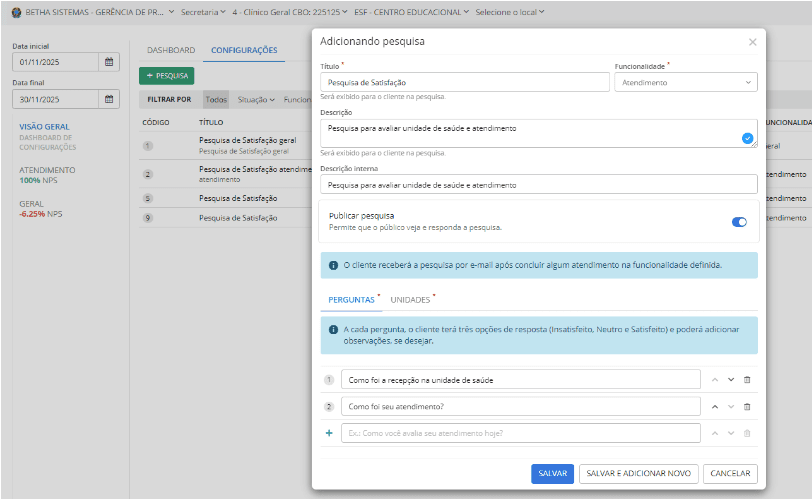
Task: Delete question 2 with trash icon
Action: coord(747,407)
